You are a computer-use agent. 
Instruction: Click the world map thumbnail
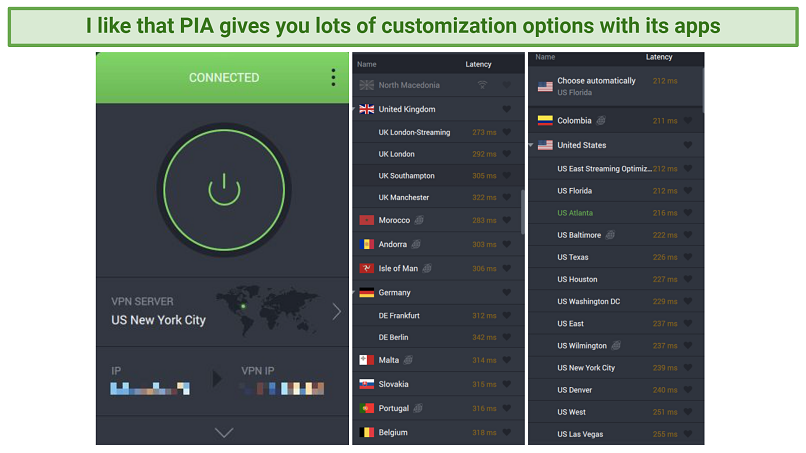click(267, 310)
